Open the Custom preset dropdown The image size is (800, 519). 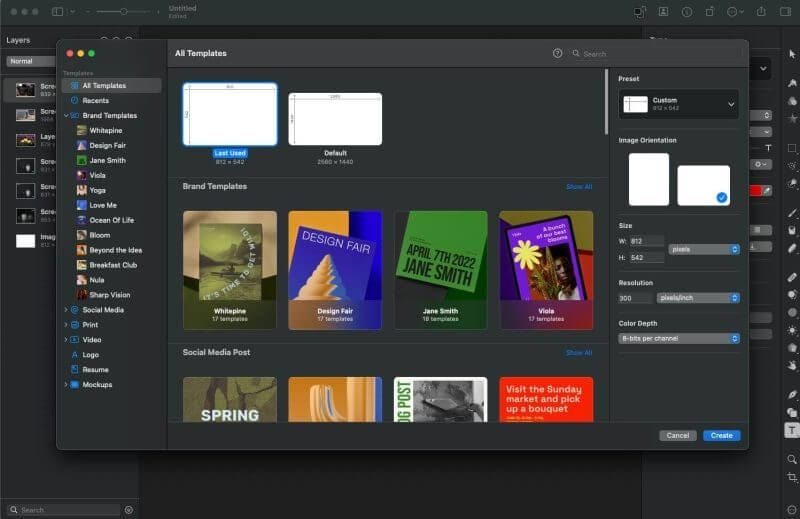click(679, 104)
